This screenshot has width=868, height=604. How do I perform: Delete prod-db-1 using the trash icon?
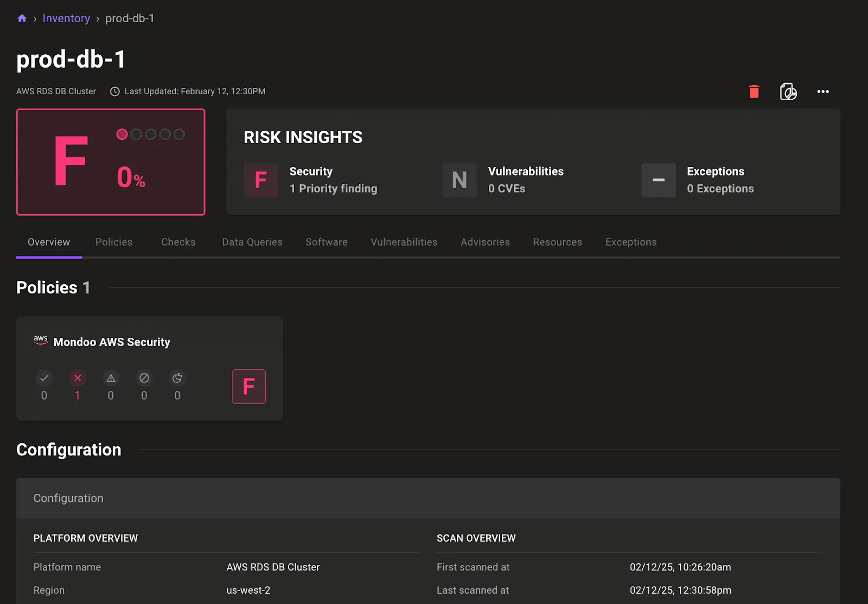(x=754, y=92)
